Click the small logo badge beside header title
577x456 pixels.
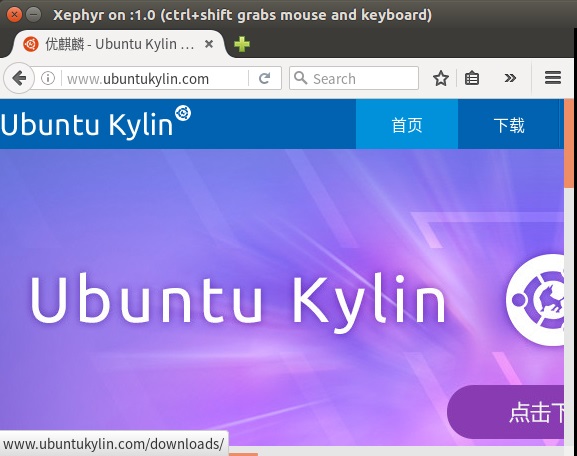183,113
